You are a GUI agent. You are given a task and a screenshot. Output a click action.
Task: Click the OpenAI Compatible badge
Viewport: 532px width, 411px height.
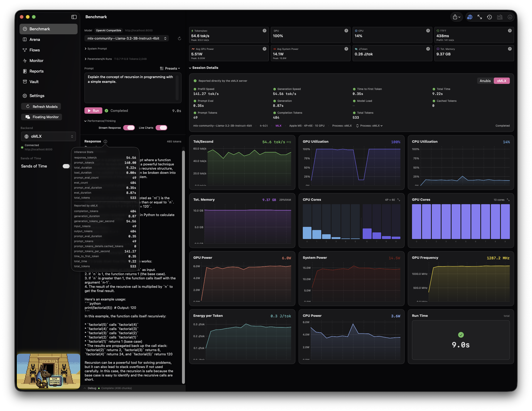coord(109,31)
